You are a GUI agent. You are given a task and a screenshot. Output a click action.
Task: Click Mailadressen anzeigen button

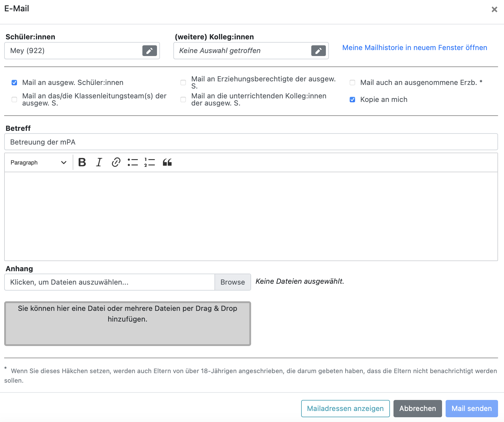click(x=345, y=409)
